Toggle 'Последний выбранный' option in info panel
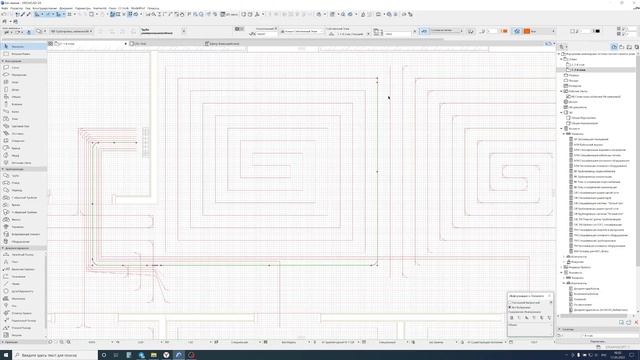 click(510, 303)
